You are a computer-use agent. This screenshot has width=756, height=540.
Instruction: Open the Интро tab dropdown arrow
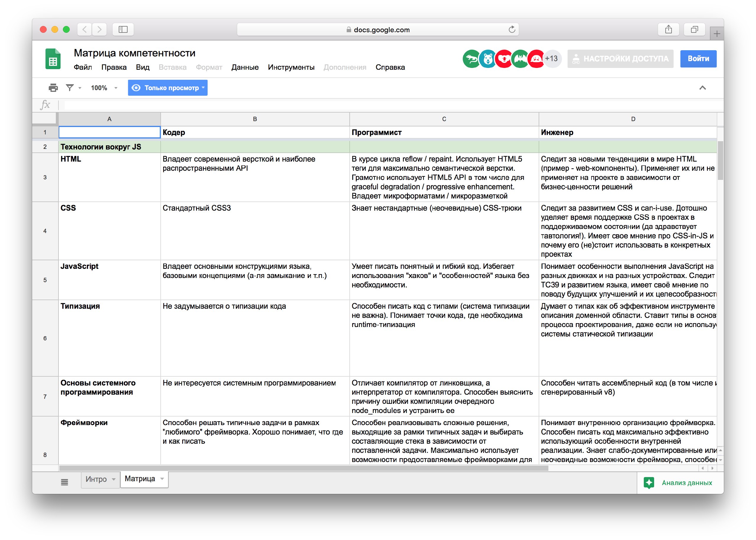[114, 479]
